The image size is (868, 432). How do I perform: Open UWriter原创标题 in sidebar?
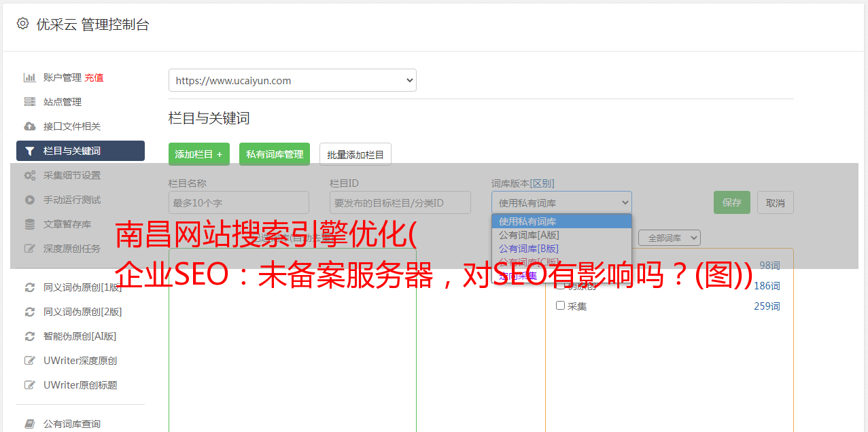(80, 385)
